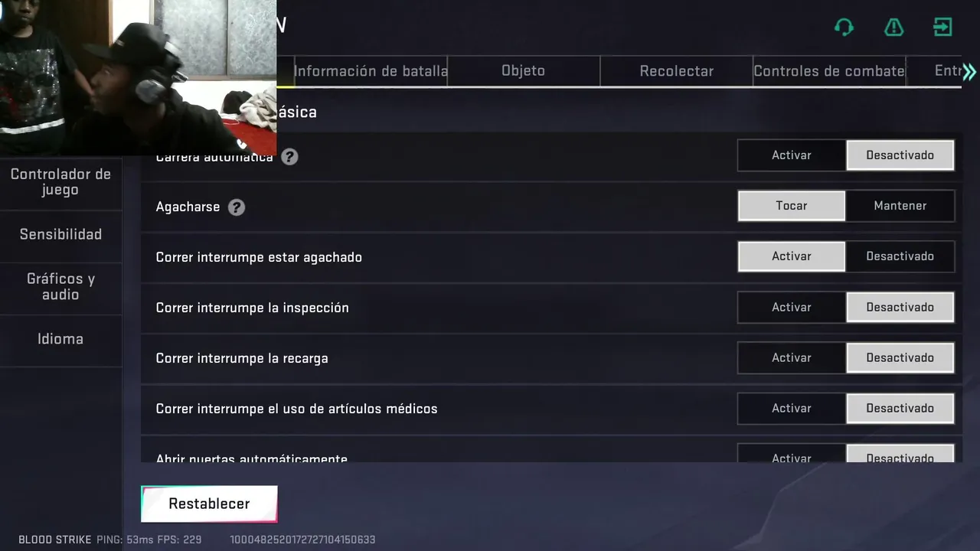
Task: Open Gráficos y audio settings
Action: coord(60,287)
